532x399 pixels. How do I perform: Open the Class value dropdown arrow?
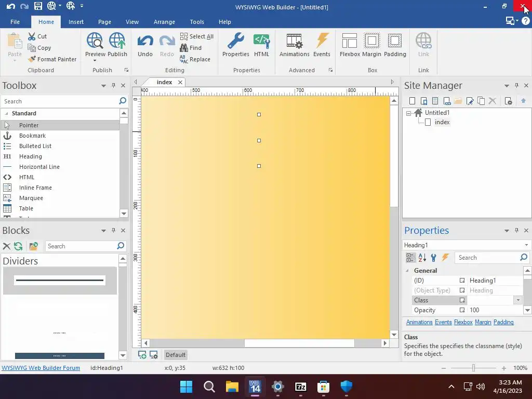pos(518,300)
